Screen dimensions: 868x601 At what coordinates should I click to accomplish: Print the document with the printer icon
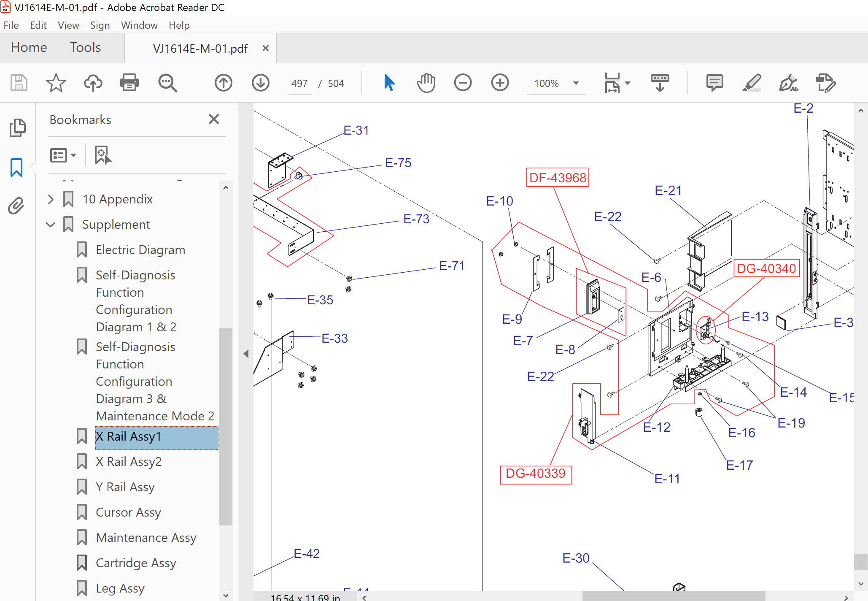129,83
